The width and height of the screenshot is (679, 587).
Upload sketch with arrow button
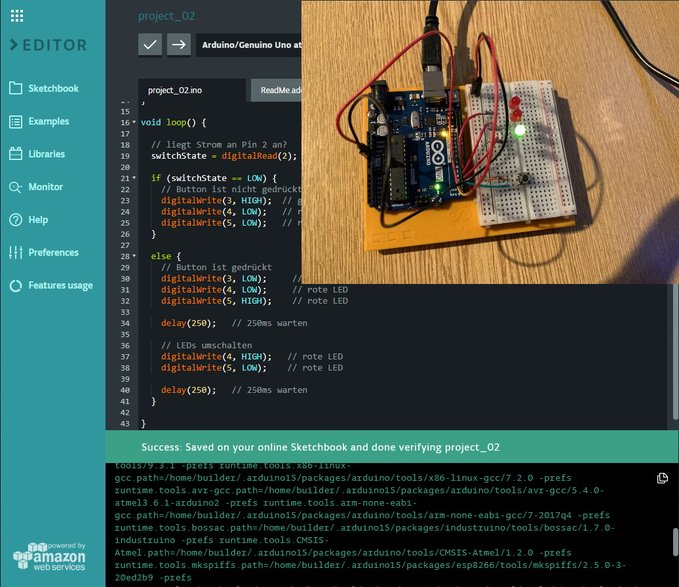coord(179,45)
